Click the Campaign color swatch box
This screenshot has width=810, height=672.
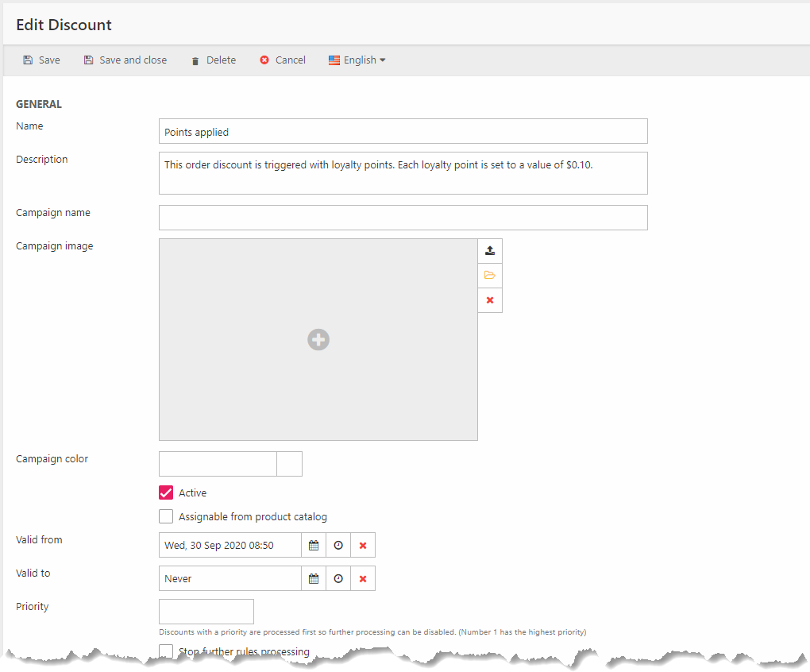click(290, 464)
